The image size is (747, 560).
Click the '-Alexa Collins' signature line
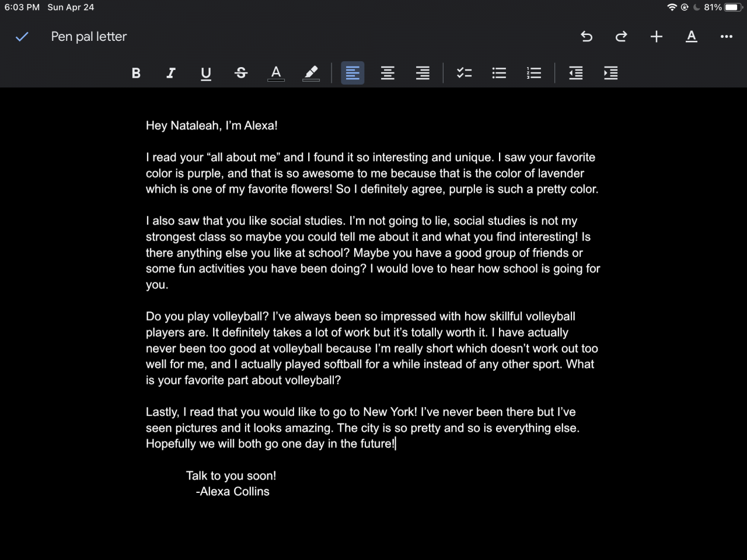[x=233, y=492]
